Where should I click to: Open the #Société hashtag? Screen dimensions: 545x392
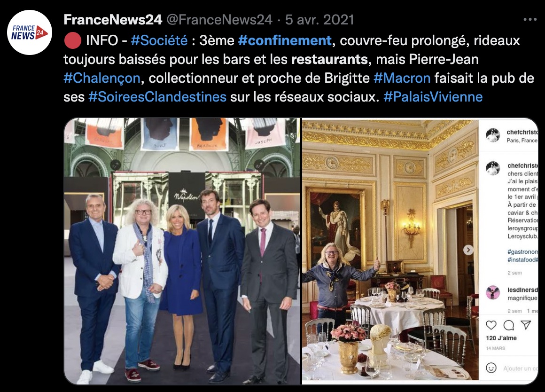[x=159, y=40]
